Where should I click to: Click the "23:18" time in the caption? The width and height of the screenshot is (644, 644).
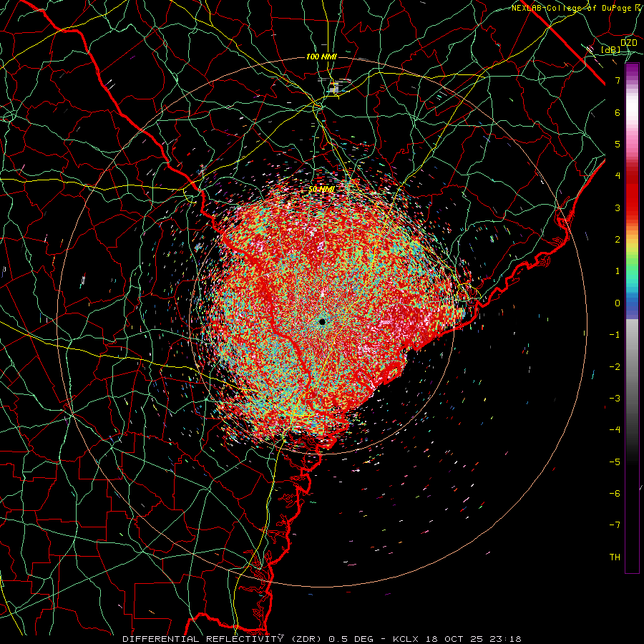[x=507, y=639]
